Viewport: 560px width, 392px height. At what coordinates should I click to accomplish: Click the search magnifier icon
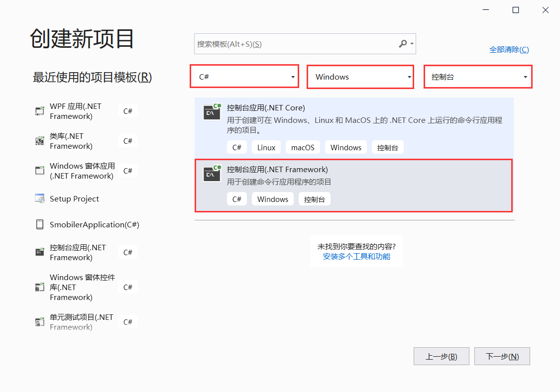(x=403, y=44)
